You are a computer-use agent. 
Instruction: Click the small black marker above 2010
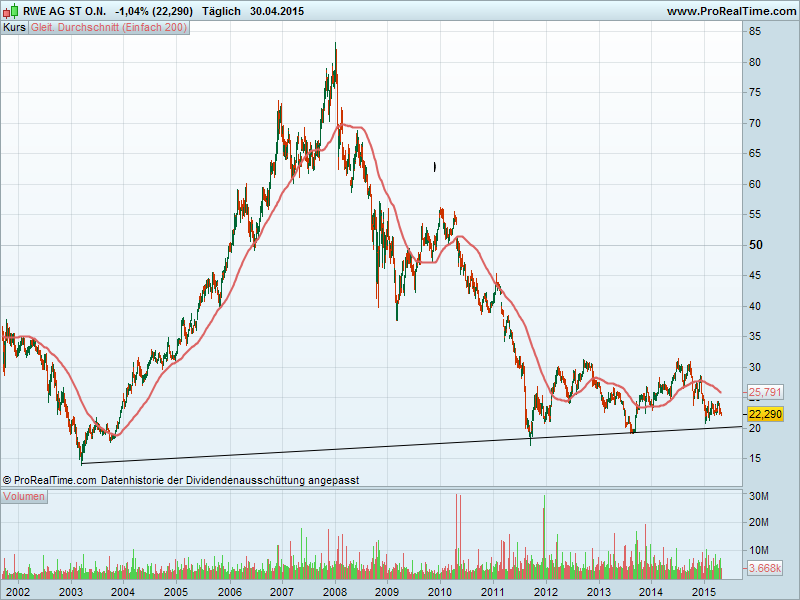pos(434,167)
